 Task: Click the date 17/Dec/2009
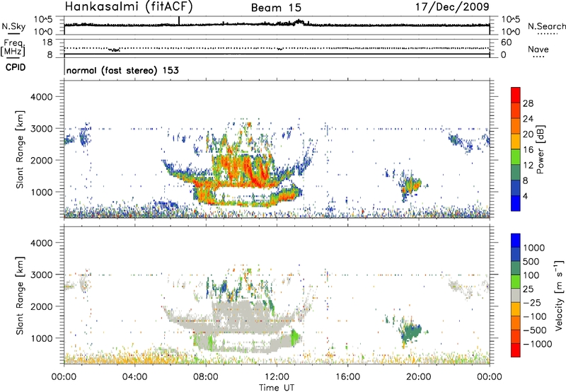point(452,7)
